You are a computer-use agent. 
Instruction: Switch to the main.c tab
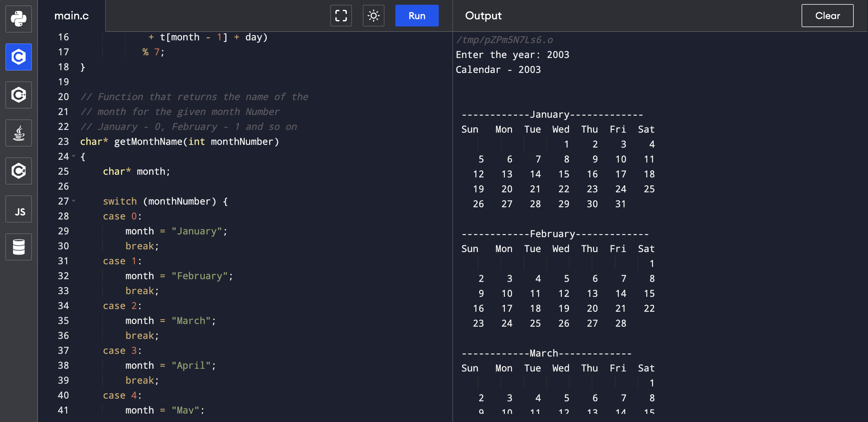pyautogui.click(x=72, y=16)
